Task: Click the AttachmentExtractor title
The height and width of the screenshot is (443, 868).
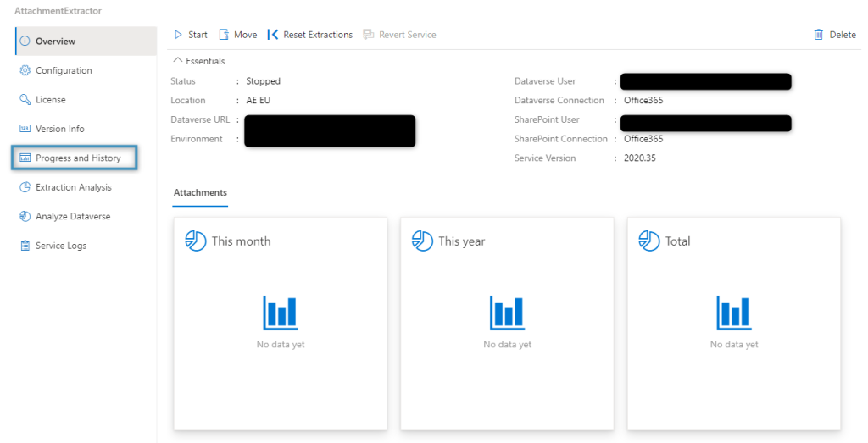Action: click(58, 10)
